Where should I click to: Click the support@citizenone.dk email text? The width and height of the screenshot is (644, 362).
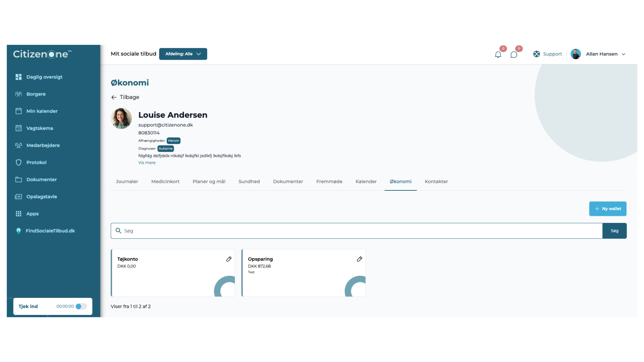coord(166,125)
